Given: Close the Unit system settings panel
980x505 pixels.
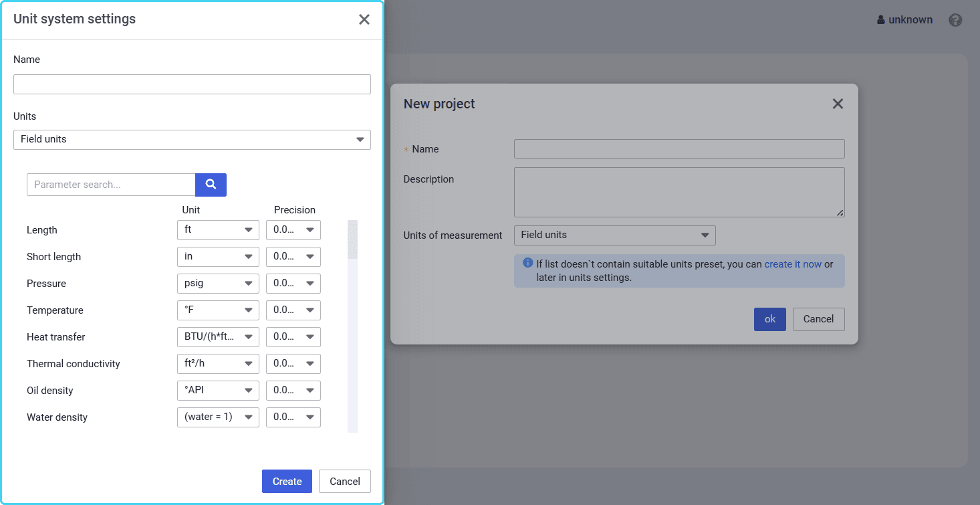Looking at the screenshot, I should coord(364,19).
